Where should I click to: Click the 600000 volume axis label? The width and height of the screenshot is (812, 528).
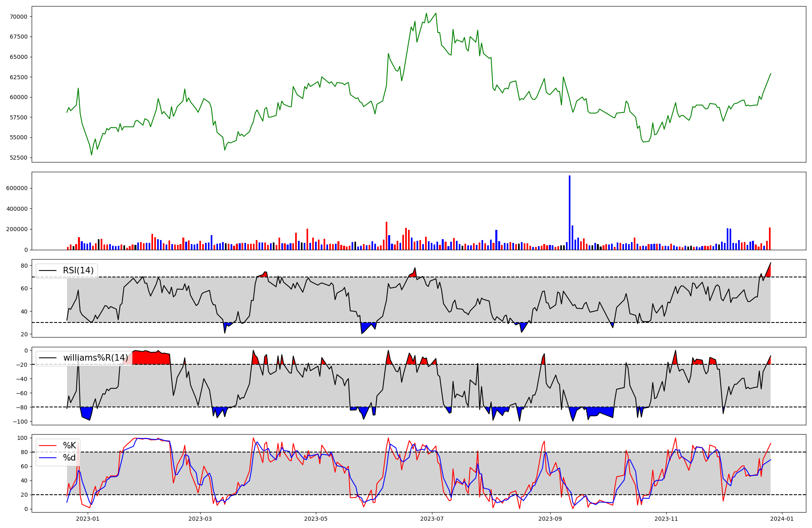17,188
